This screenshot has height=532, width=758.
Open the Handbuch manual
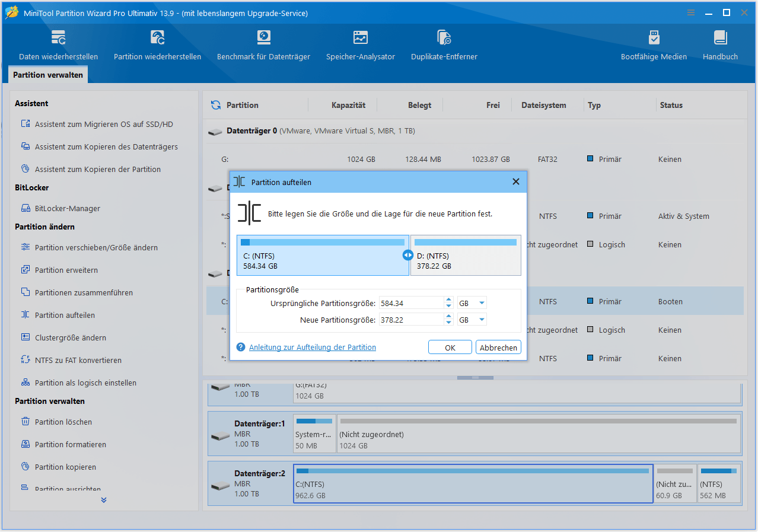tap(720, 46)
